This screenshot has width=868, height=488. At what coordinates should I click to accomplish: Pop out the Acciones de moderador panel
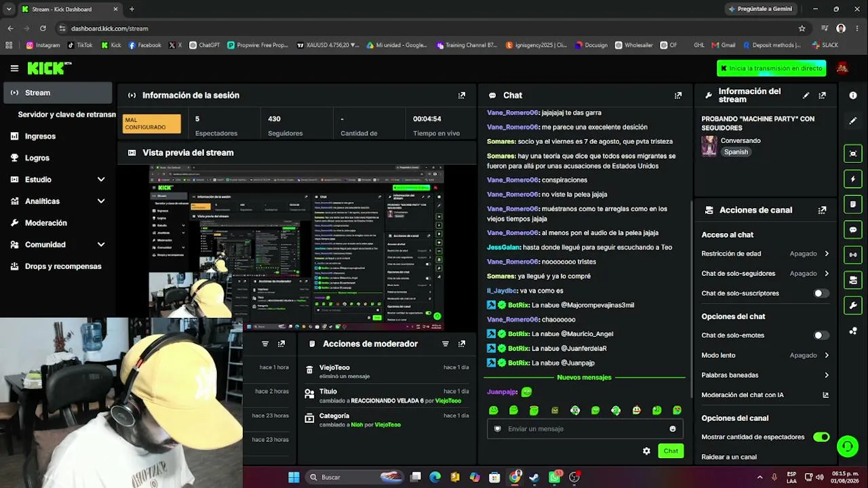click(x=462, y=344)
